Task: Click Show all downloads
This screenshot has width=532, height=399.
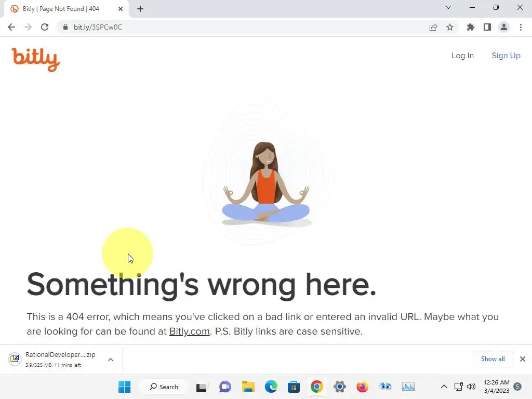Action: pyautogui.click(x=493, y=359)
